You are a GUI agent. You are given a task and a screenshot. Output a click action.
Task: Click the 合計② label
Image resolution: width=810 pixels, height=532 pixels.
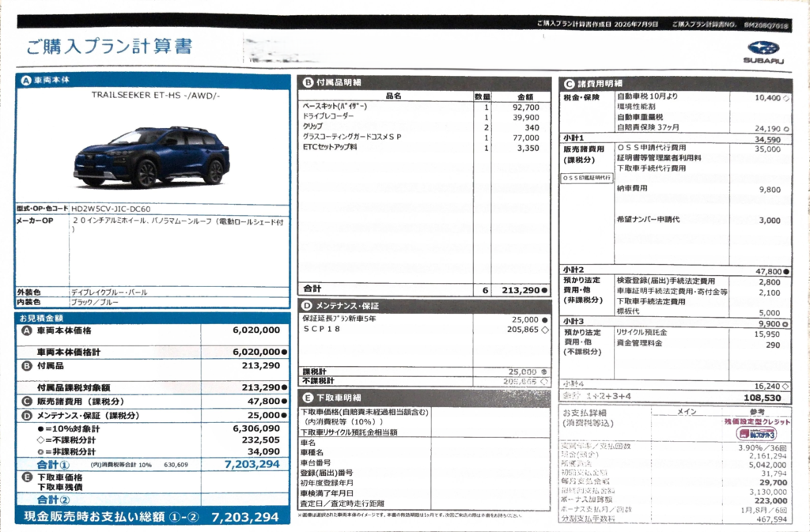click(x=53, y=500)
